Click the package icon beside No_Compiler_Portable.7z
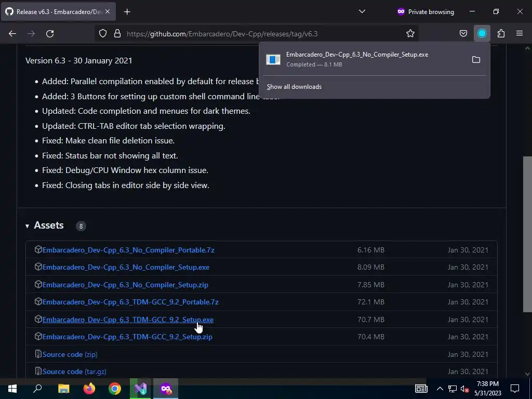The width and height of the screenshot is (532, 399). 38,250
